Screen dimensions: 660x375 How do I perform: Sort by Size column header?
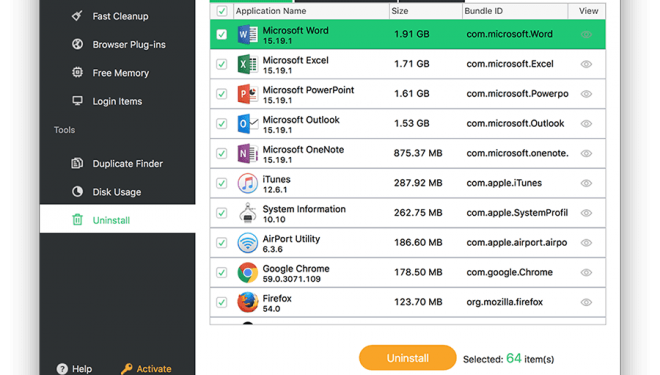426,11
